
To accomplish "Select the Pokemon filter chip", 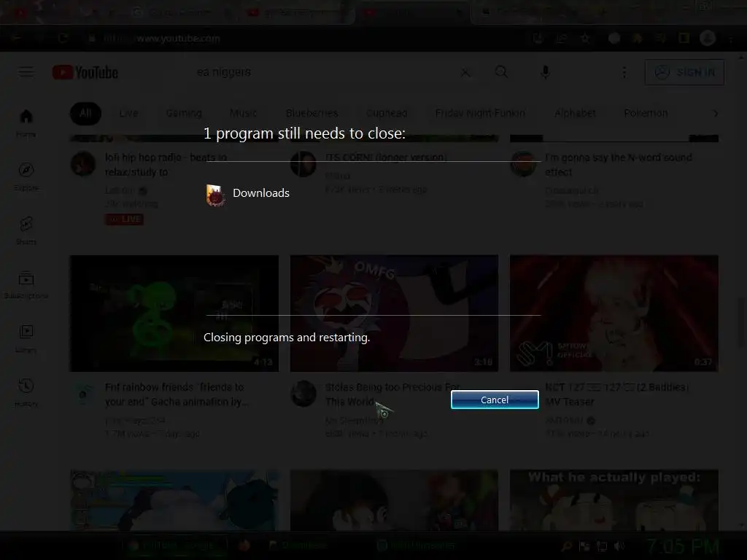I will (x=646, y=113).
